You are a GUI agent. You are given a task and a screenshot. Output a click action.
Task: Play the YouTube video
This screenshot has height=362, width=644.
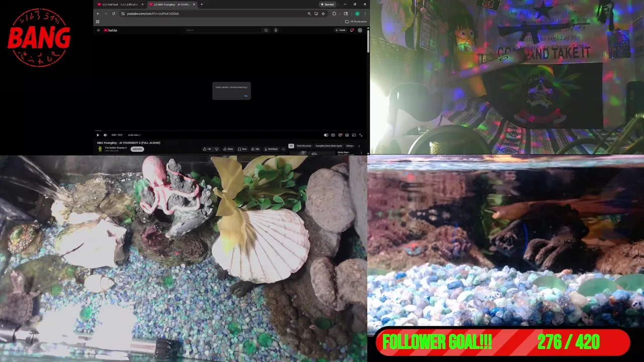click(x=98, y=135)
